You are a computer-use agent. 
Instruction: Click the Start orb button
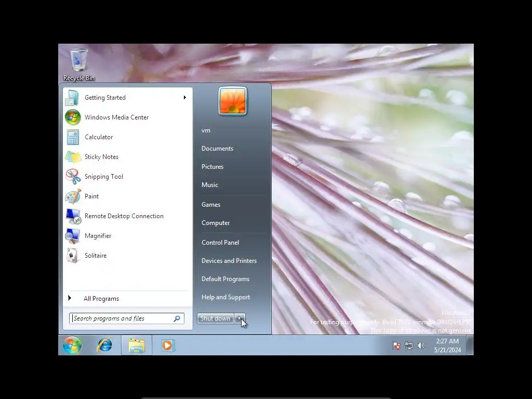pyautogui.click(x=72, y=345)
